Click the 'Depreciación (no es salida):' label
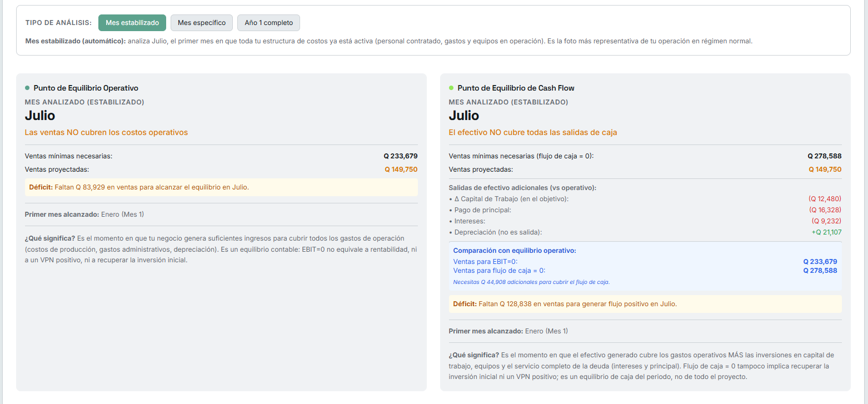The width and height of the screenshot is (868, 404). pyautogui.click(x=495, y=232)
